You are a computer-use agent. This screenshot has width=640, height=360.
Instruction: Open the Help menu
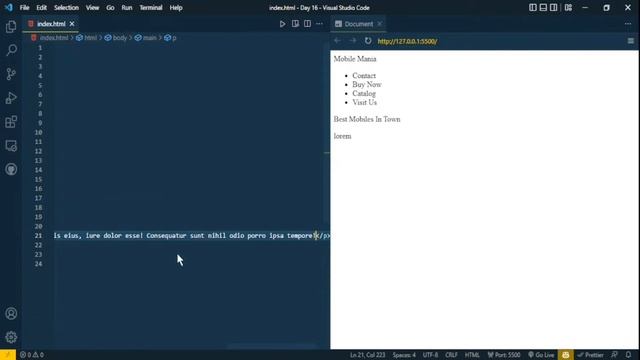point(176,8)
